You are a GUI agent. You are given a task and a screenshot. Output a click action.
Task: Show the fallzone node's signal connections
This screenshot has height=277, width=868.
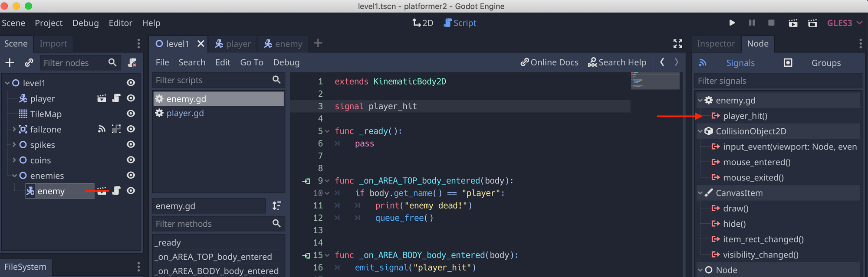pyautogui.click(x=102, y=129)
